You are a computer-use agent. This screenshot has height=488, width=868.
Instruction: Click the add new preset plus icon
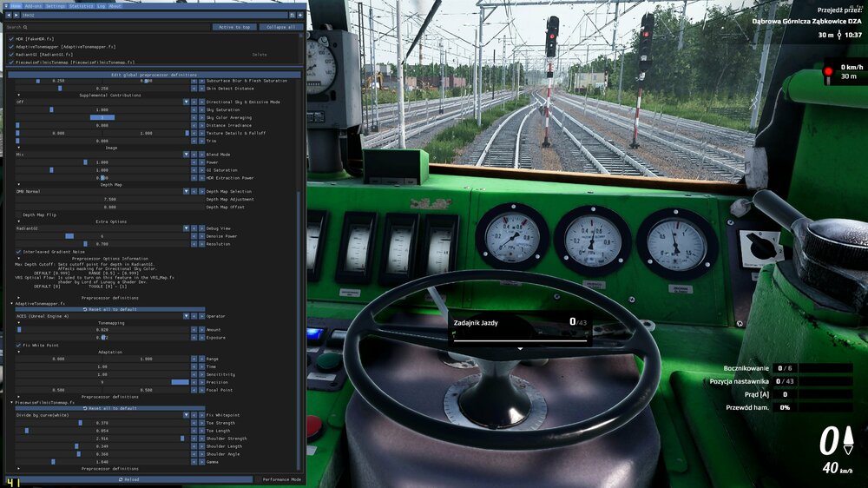[x=300, y=16]
